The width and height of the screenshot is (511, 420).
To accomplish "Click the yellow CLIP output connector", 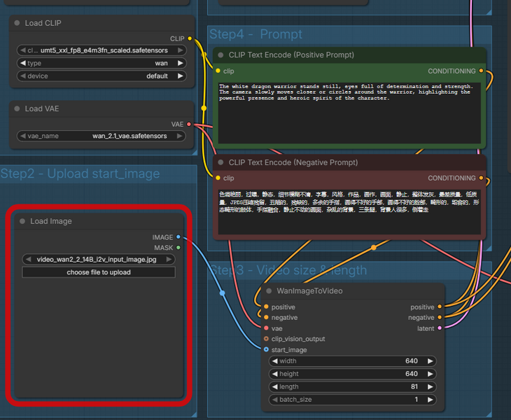I will (x=190, y=38).
